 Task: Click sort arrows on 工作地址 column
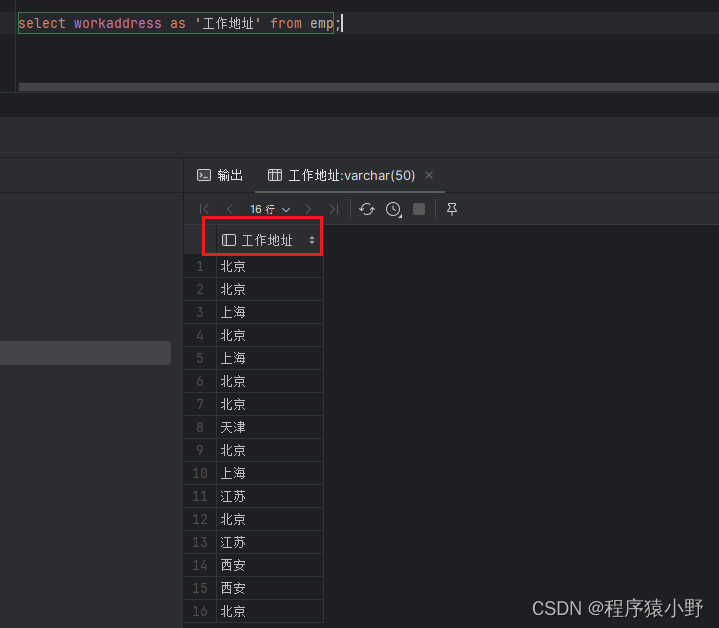pos(312,240)
